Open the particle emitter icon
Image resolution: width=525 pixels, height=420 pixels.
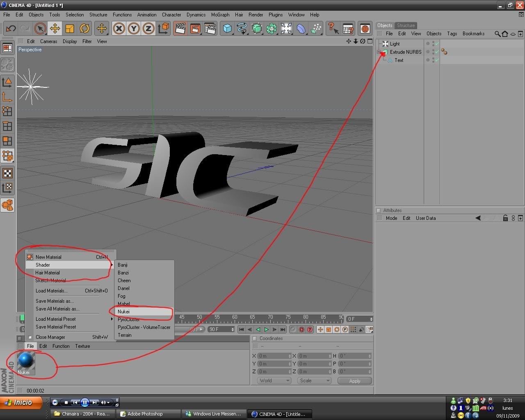316,28
